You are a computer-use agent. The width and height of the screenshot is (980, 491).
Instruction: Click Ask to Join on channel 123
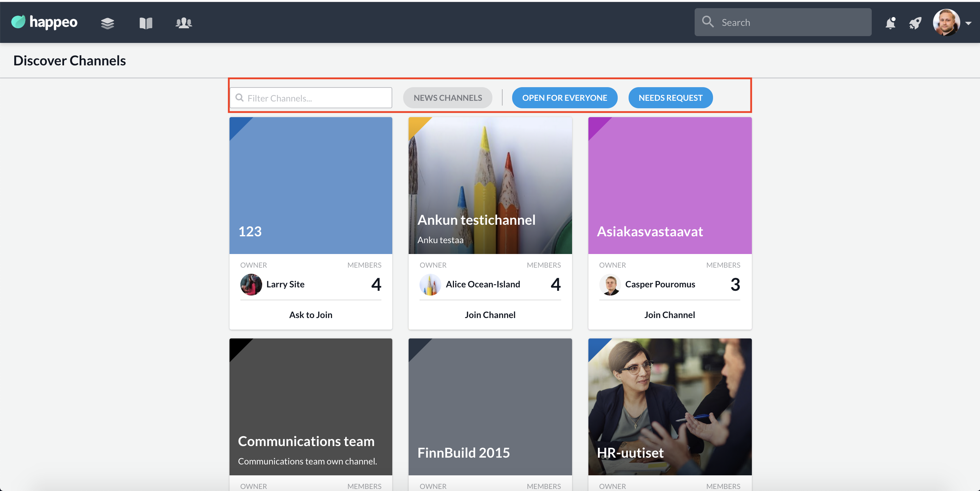(x=311, y=315)
